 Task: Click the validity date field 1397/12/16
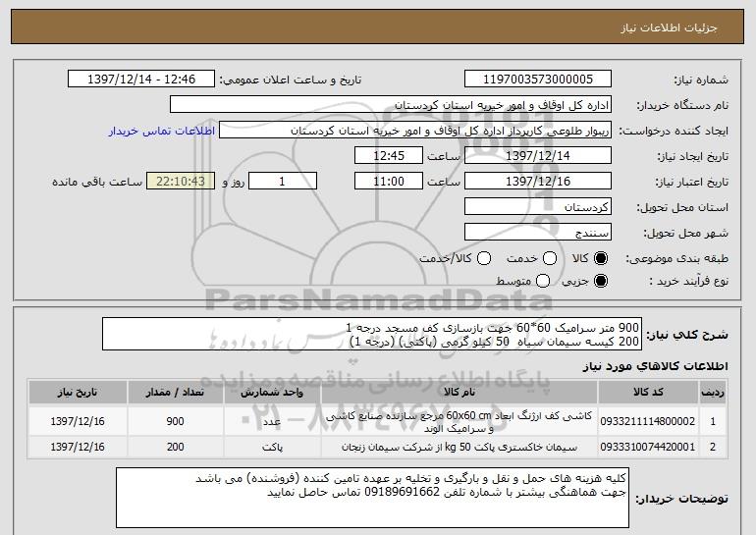pos(538,182)
